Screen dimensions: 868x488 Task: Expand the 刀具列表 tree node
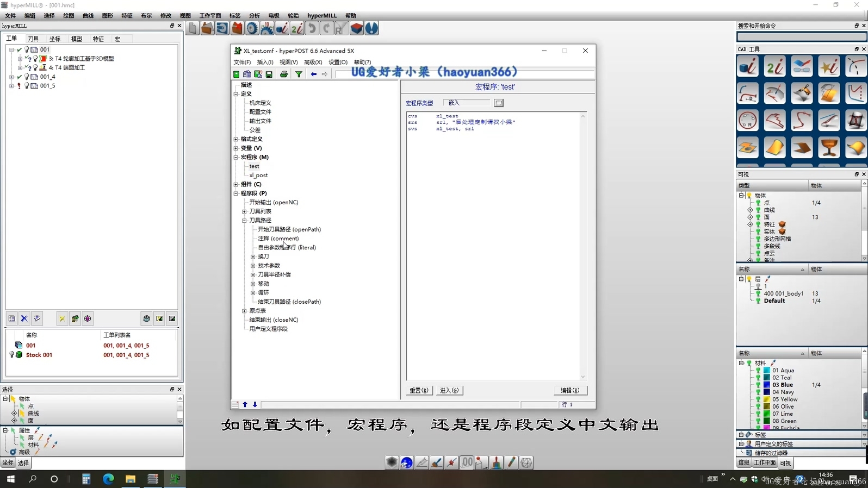245,211
